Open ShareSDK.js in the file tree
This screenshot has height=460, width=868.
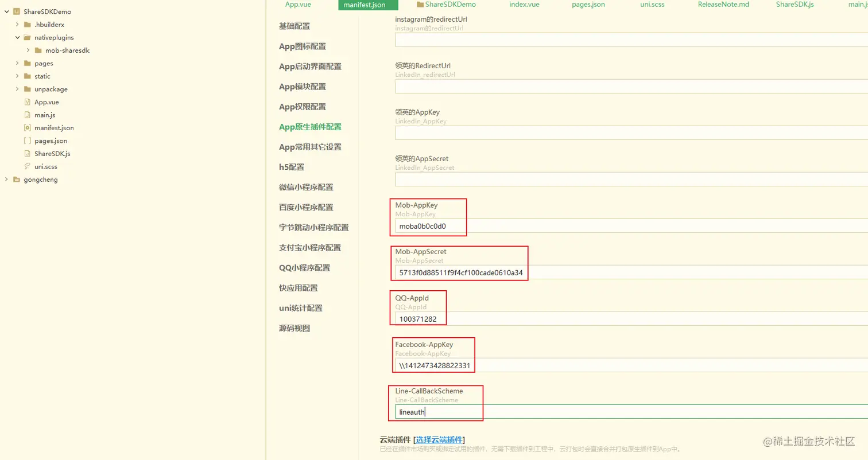[52, 154]
